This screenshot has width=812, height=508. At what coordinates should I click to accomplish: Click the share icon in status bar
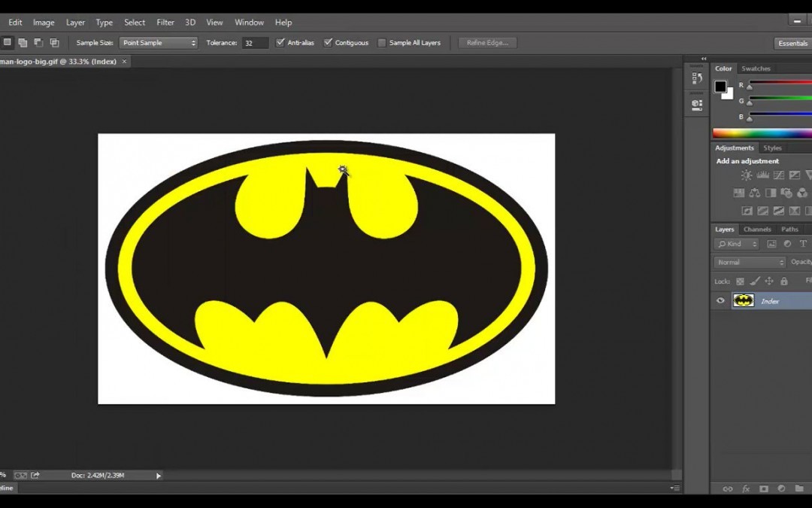35,475
